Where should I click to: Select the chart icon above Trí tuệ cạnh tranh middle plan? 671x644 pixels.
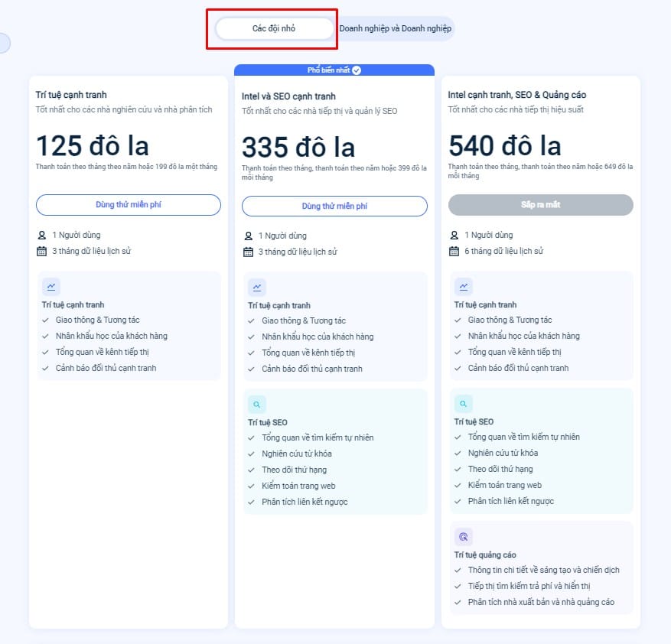coord(256,286)
